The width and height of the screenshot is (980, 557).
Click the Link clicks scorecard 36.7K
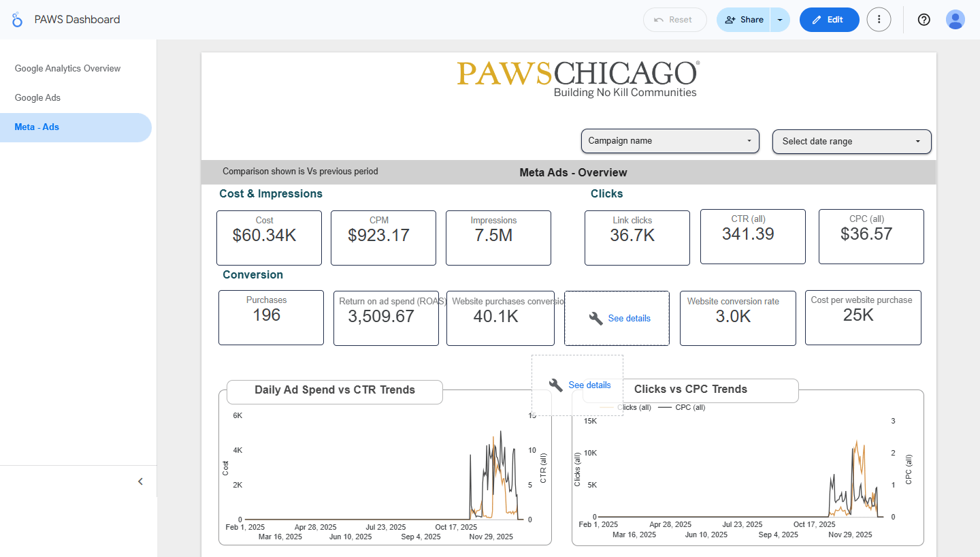[x=637, y=238]
